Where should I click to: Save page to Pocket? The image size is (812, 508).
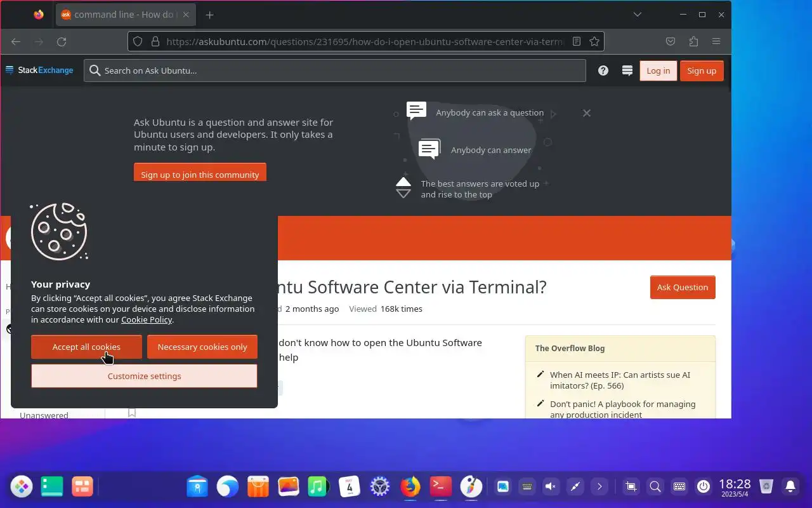point(671,42)
